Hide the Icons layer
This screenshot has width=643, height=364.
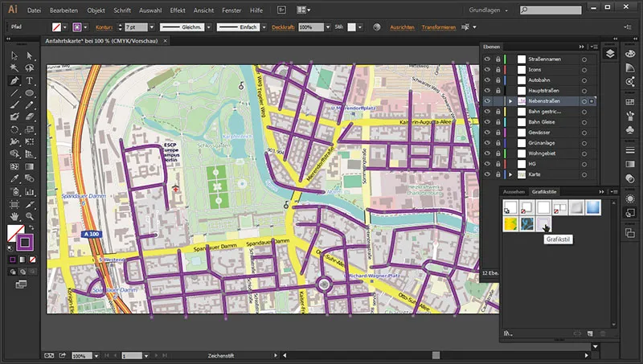click(487, 70)
